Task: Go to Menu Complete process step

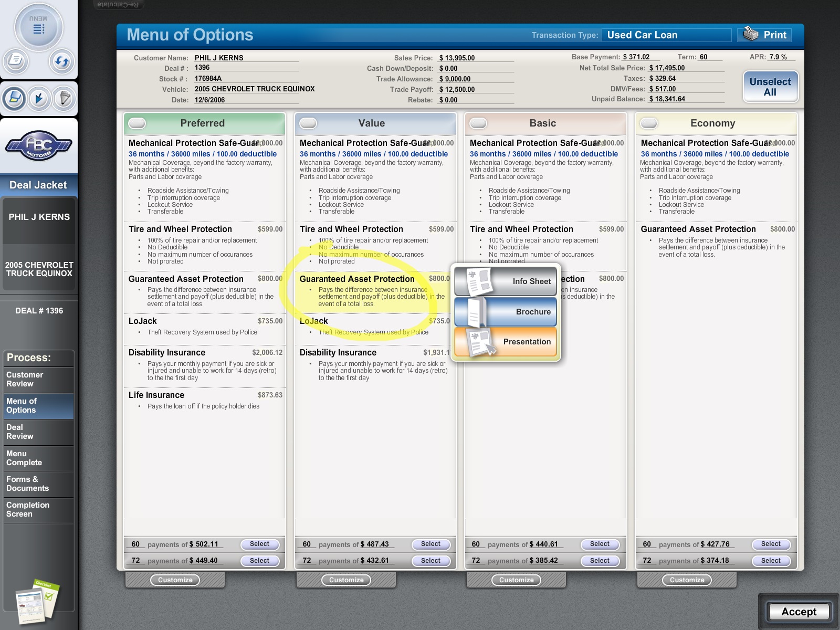Action: click(x=38, y=458)
